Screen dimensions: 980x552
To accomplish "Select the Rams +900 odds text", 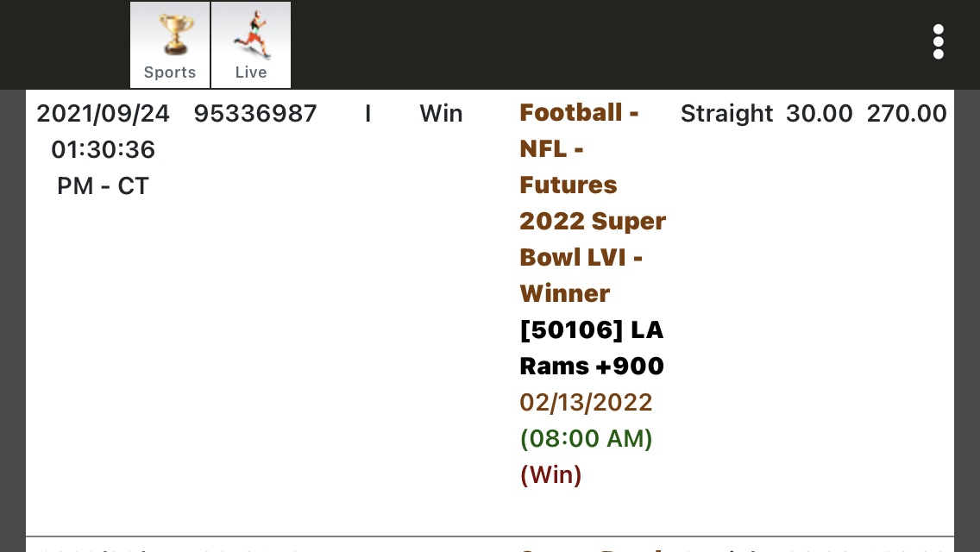I will [591, 367].
